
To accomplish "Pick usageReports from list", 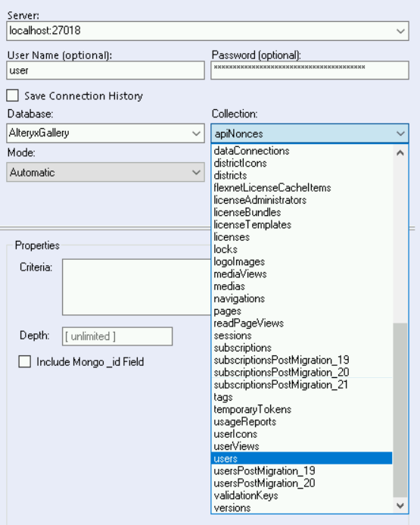I will click(x=302, y=421).
